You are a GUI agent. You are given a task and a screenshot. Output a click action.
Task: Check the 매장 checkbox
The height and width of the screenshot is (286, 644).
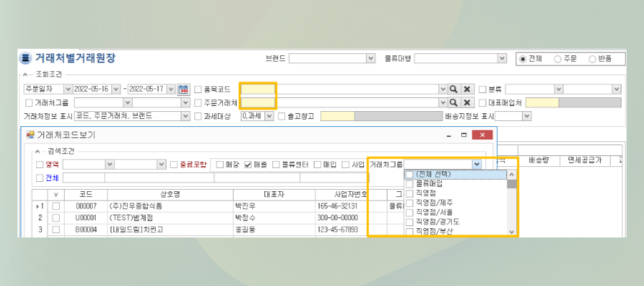coord(220,164)
